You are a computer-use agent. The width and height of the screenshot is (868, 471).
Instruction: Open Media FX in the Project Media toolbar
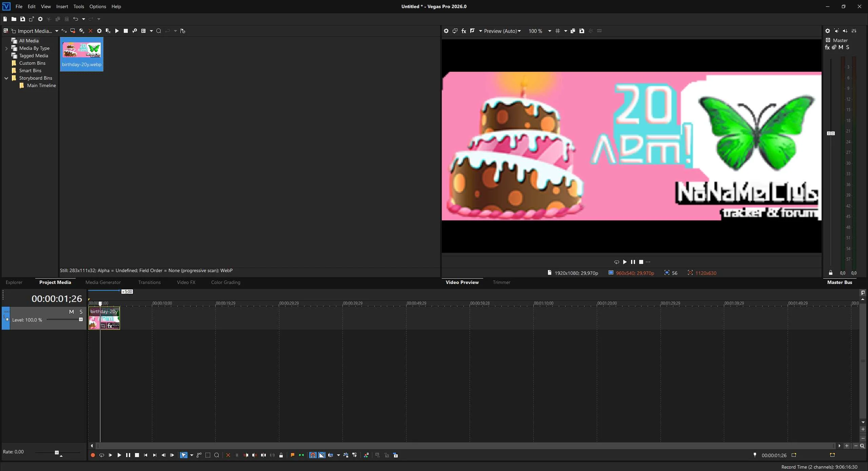[x=108, y=31]
